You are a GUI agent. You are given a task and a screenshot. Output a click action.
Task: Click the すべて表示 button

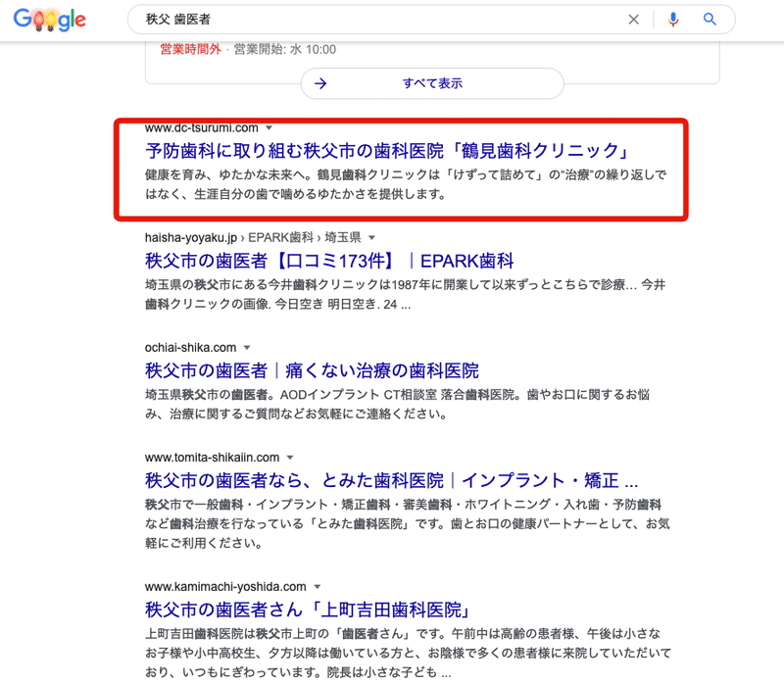(432, 83)
